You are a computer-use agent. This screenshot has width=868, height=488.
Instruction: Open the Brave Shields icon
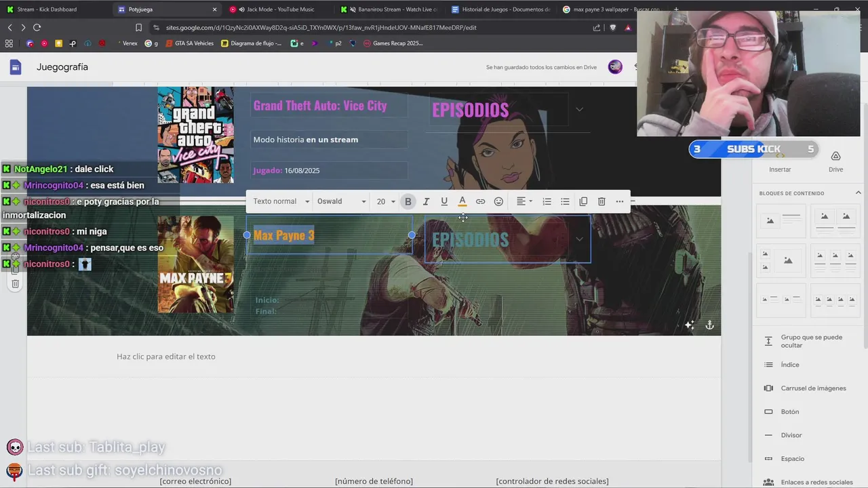click(x=613, y=28)
